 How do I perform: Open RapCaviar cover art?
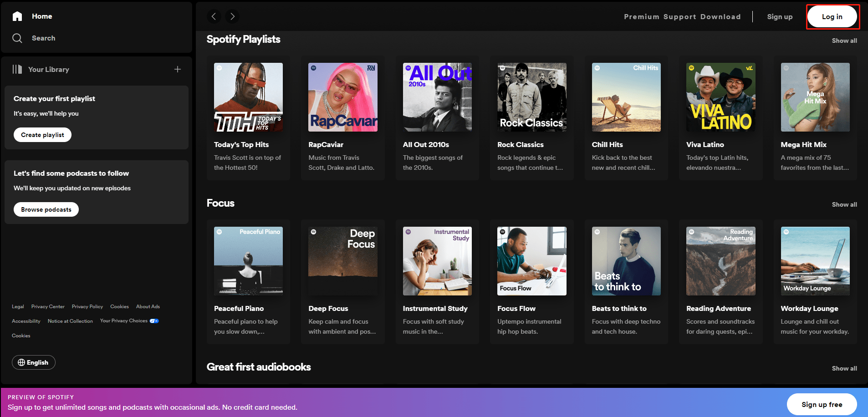pyautogui.click(x=343, y=97)
